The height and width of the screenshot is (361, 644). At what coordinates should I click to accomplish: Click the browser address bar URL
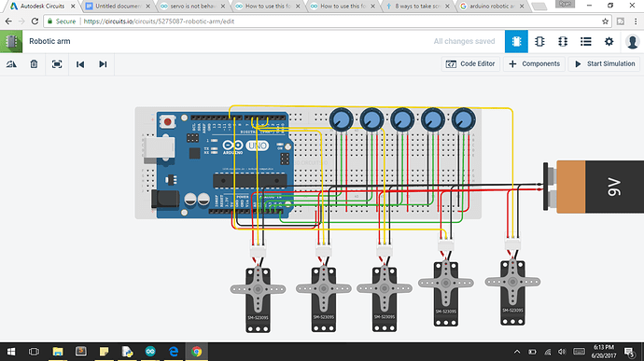click(x=159, y=21)
